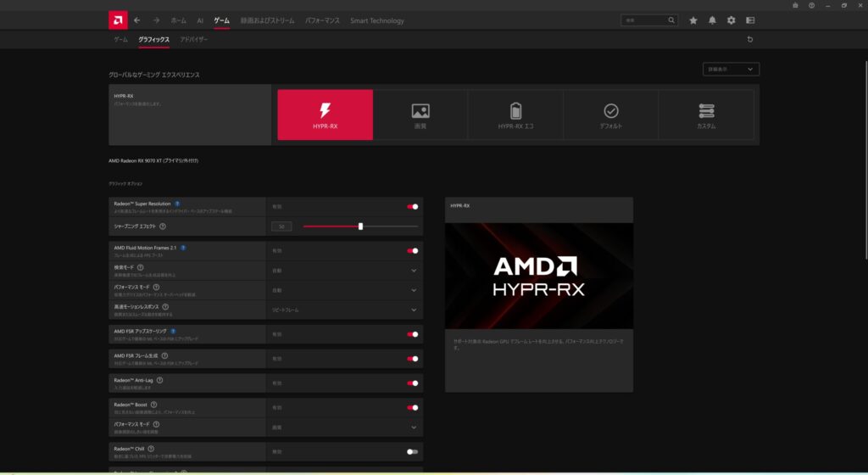
Task: Go back with the left arrow
Action: 136,20
